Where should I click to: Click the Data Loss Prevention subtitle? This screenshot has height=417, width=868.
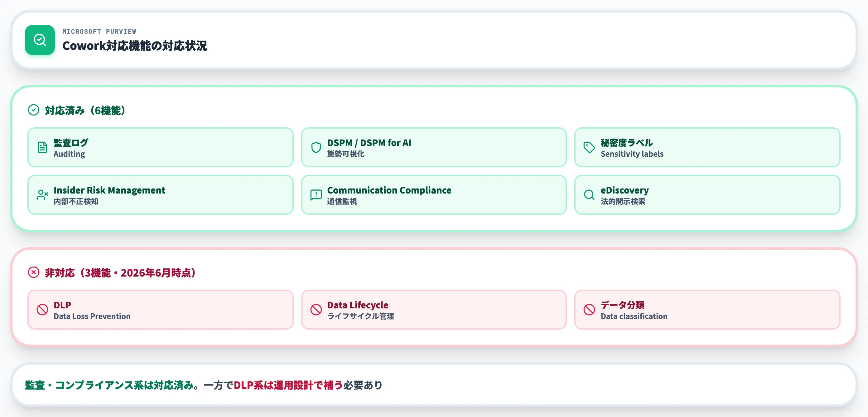click(x=92, y=316)
